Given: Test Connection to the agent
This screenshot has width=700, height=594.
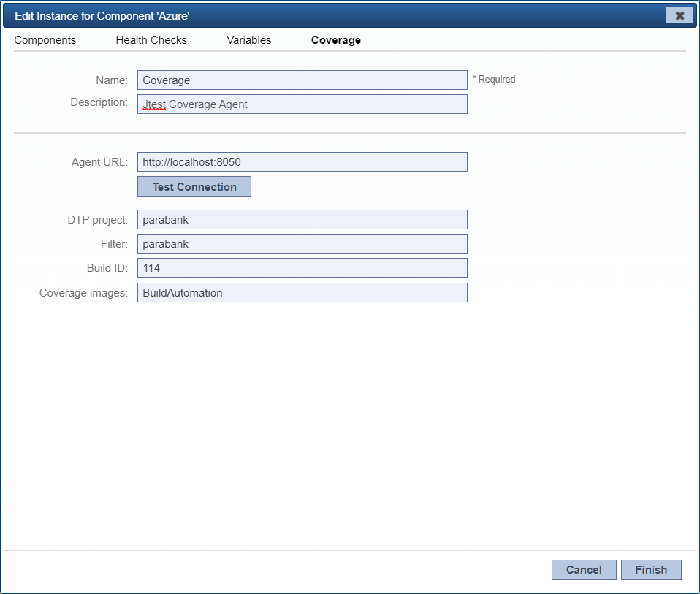Looking at the screenshot, I should 194,186.
